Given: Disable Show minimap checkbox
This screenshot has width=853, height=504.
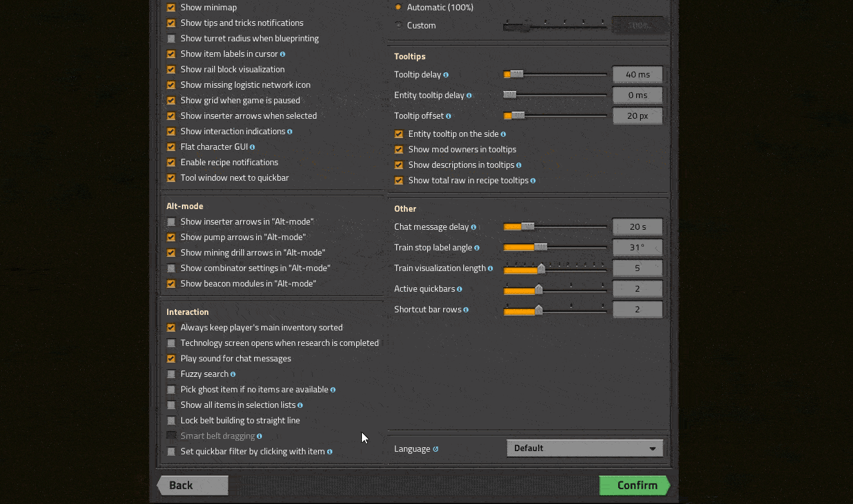Looking at the screenshot, I should (x=171, y=8).
